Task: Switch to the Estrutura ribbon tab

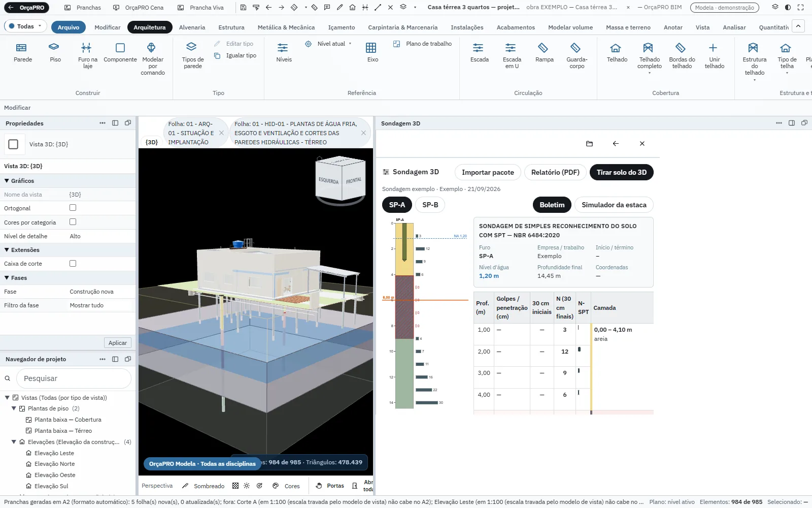Action: (x=231, y=27)
